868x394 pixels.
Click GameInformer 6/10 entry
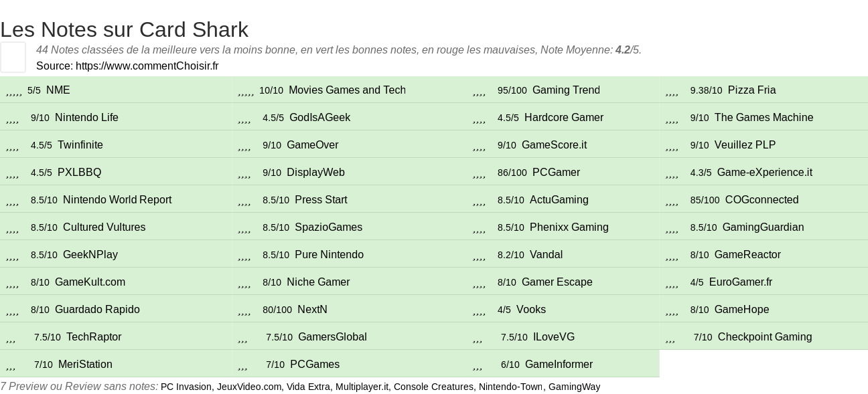(563, 364)
